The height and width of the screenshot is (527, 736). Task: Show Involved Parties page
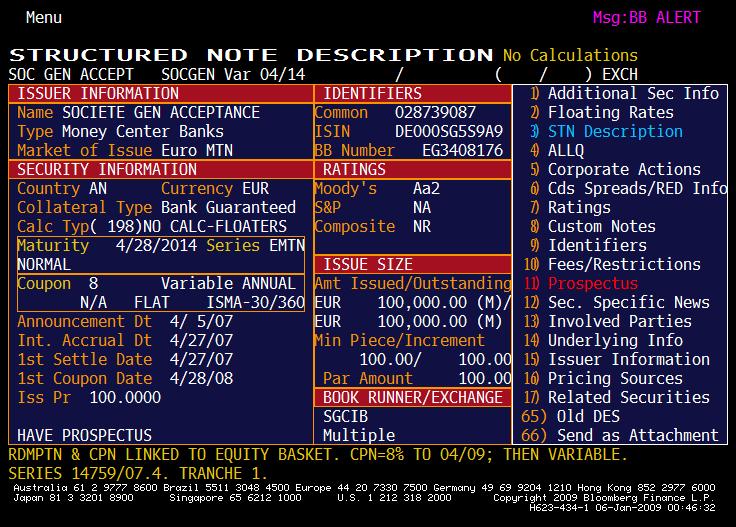pyautogui.click(x=608, y=321)
